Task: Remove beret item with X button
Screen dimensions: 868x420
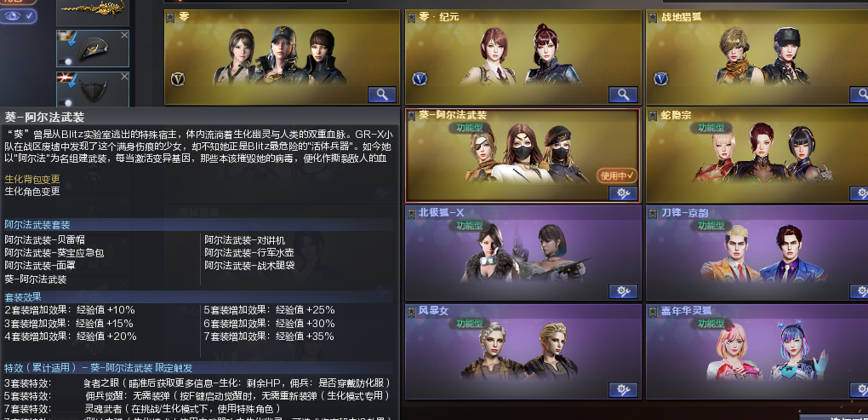Action: (124, 35)
